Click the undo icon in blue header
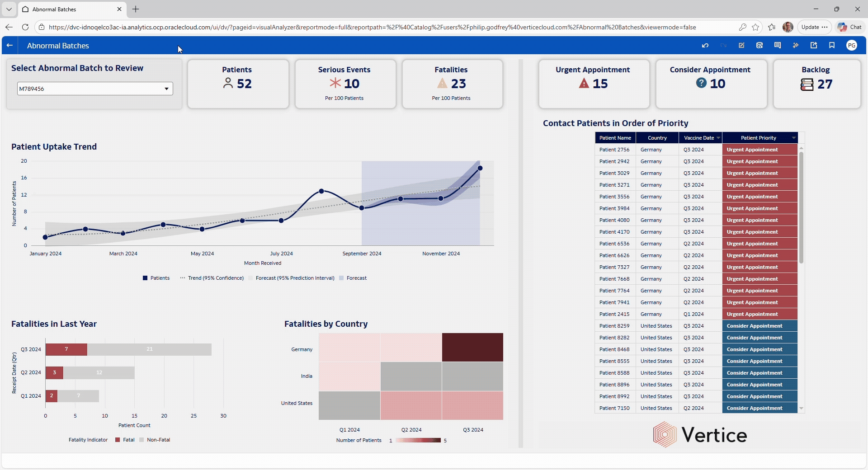The width and height of the screenshot is (868, 470). (x=705, y=46)
